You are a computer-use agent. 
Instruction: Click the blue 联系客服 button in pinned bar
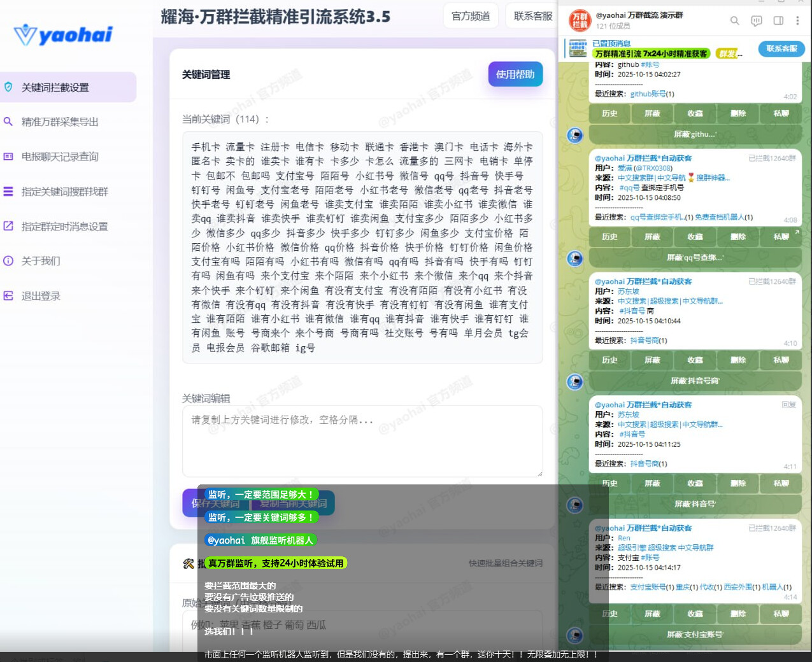[781, 49]
